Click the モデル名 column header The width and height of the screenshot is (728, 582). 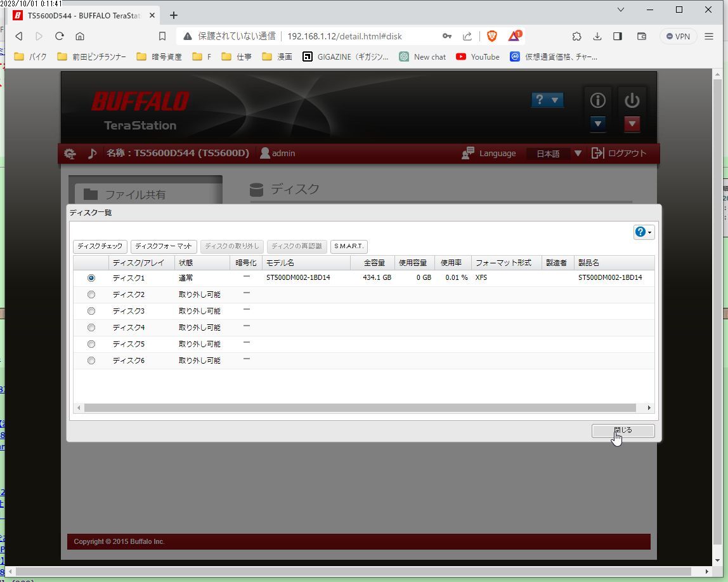click(x=306, y=263)
